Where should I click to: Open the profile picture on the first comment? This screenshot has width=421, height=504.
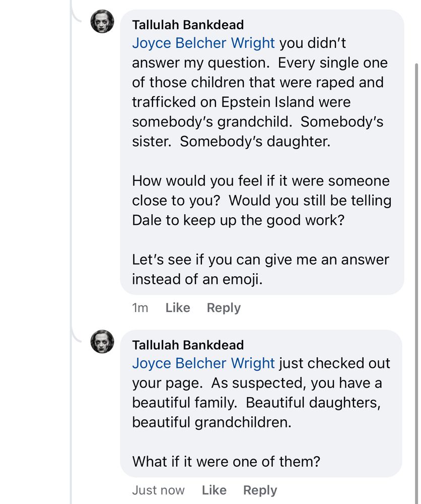point(102,22)
